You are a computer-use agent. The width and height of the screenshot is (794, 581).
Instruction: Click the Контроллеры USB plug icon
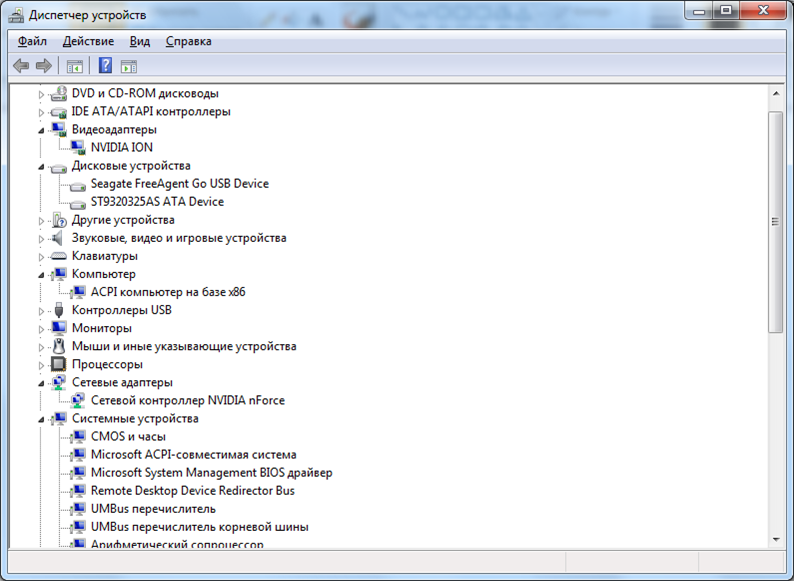click(59, 309)
